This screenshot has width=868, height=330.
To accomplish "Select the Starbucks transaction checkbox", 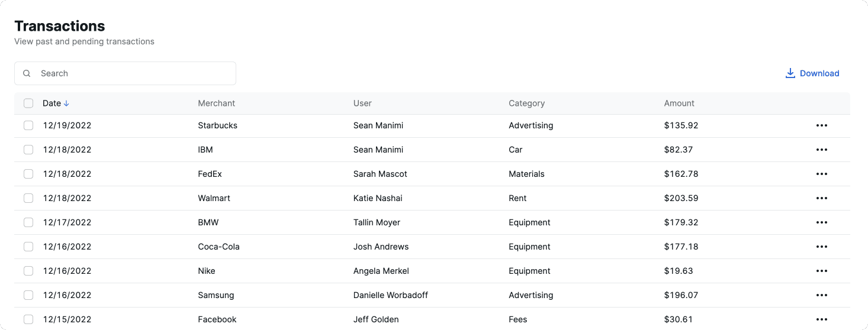I will [x=28, y=125].
